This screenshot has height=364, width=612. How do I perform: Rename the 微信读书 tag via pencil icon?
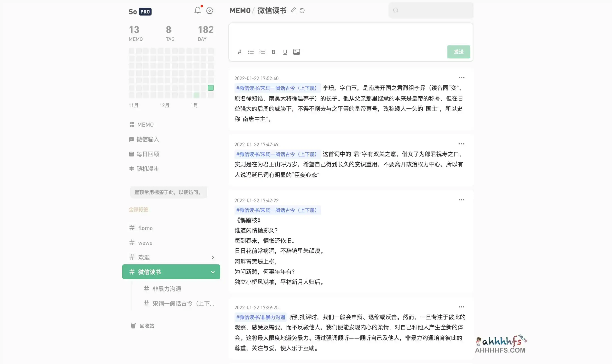point(294,11)
